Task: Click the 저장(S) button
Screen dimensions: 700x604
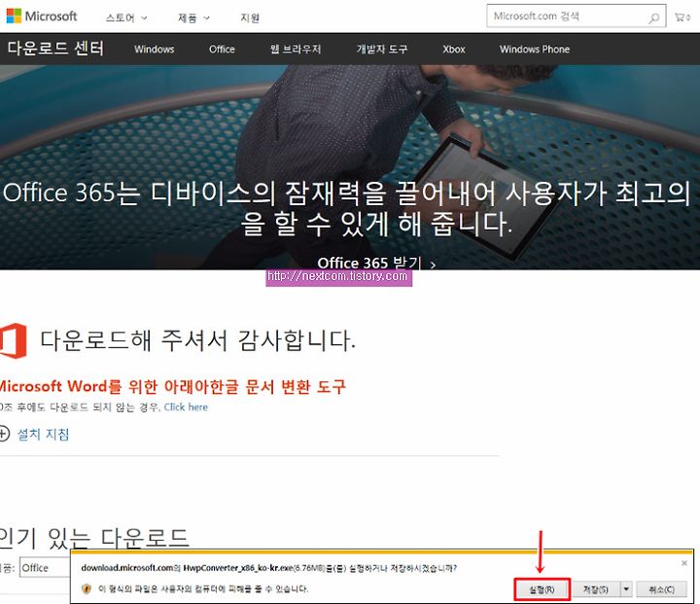Action: pyautogui.click(x=596, y=589)
